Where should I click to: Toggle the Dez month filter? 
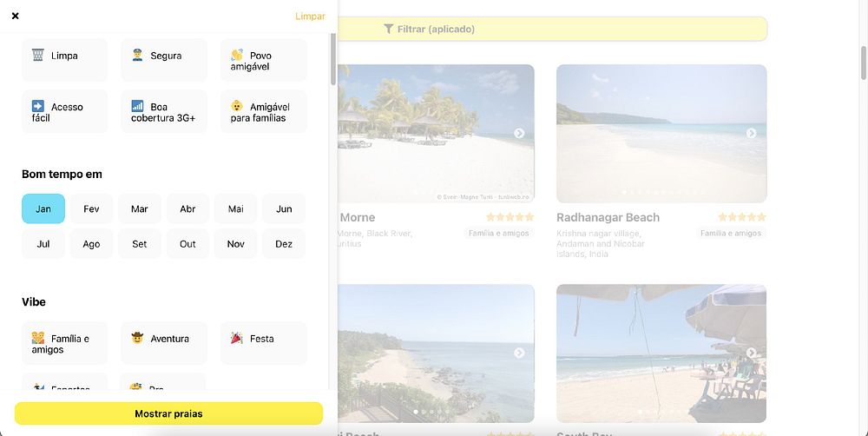click(284, 244)
